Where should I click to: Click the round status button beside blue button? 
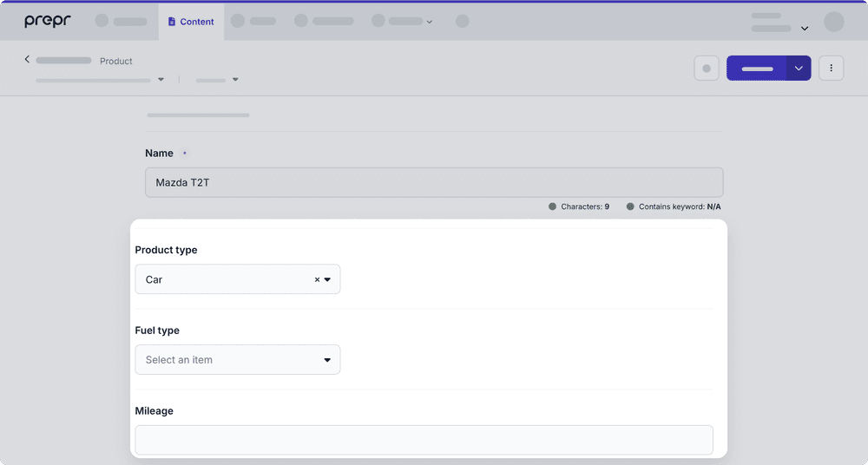click(707, 68)
